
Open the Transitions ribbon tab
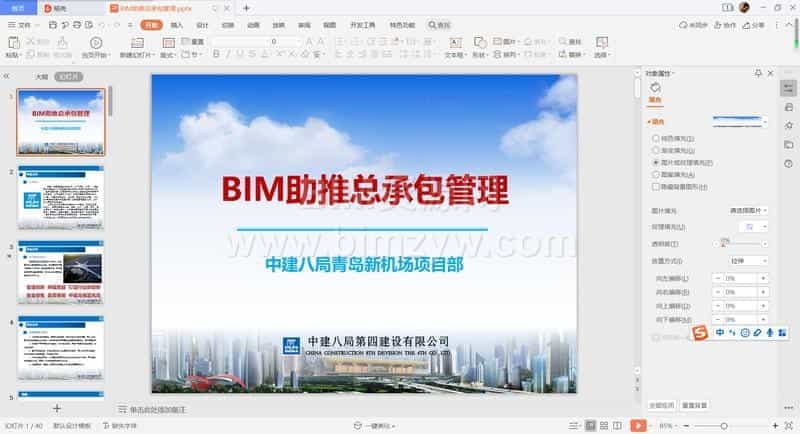[x=228, y=24]
